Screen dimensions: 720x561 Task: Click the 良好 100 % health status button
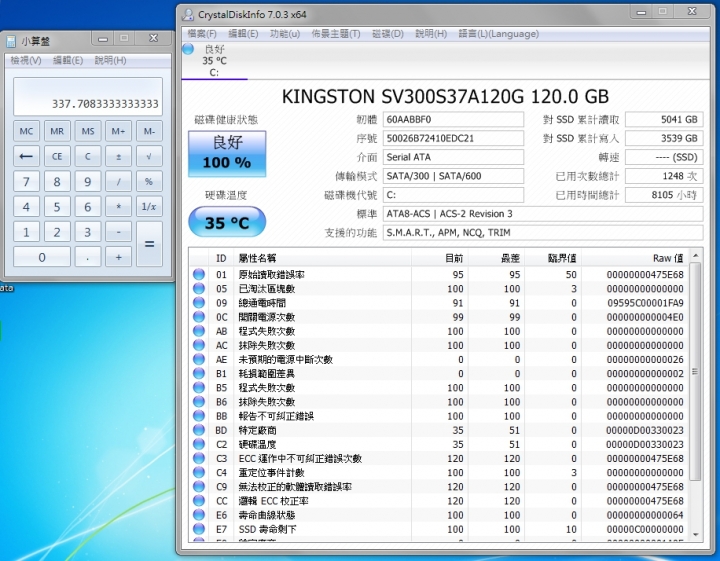[227, 154]
